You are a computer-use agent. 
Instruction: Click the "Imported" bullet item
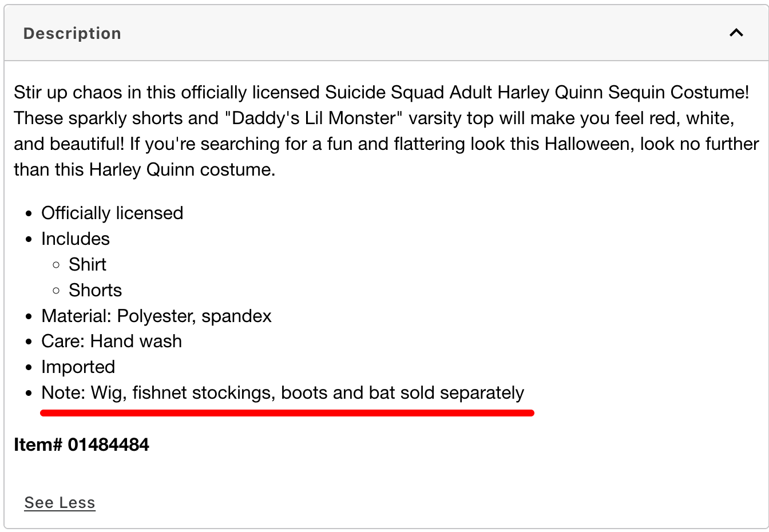pos(78,367)
